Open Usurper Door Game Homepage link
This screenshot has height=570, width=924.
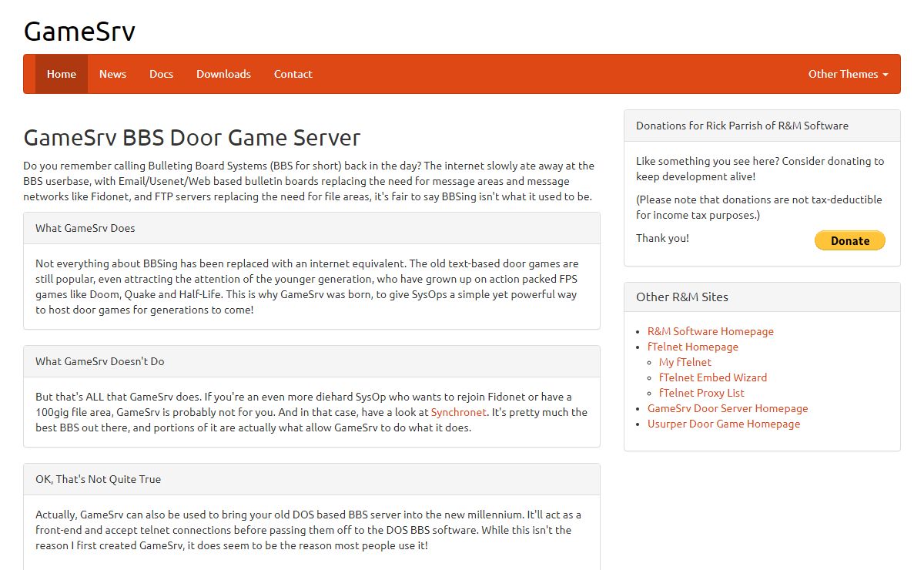click(724, 424)
